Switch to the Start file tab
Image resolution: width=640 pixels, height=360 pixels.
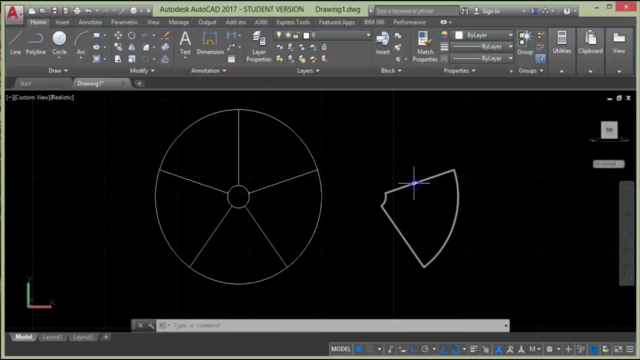[x=25, y=83]
